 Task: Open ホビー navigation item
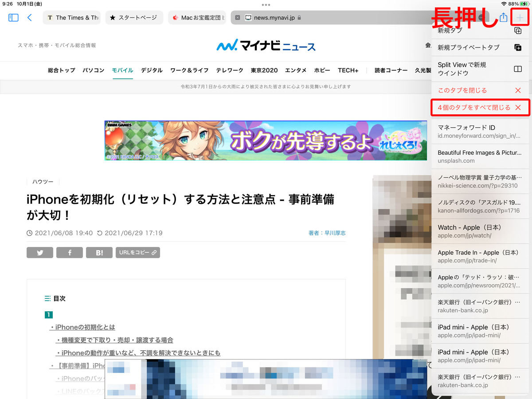point(322,70)
